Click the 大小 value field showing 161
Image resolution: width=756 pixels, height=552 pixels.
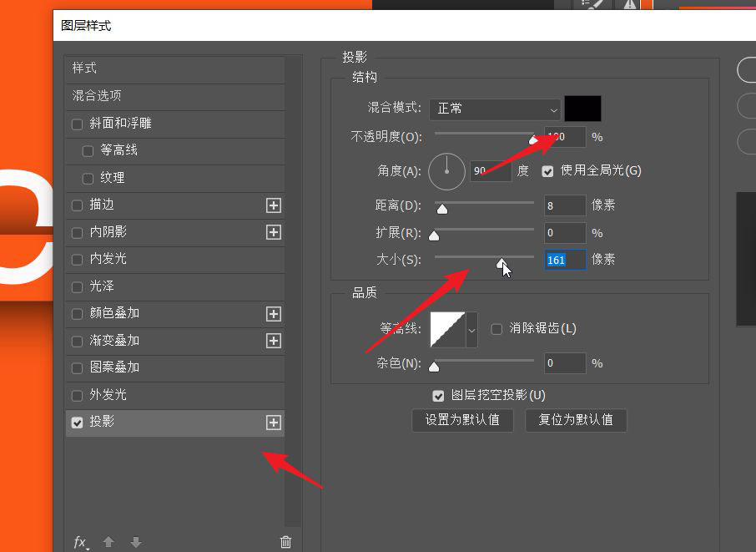[565, 260]
